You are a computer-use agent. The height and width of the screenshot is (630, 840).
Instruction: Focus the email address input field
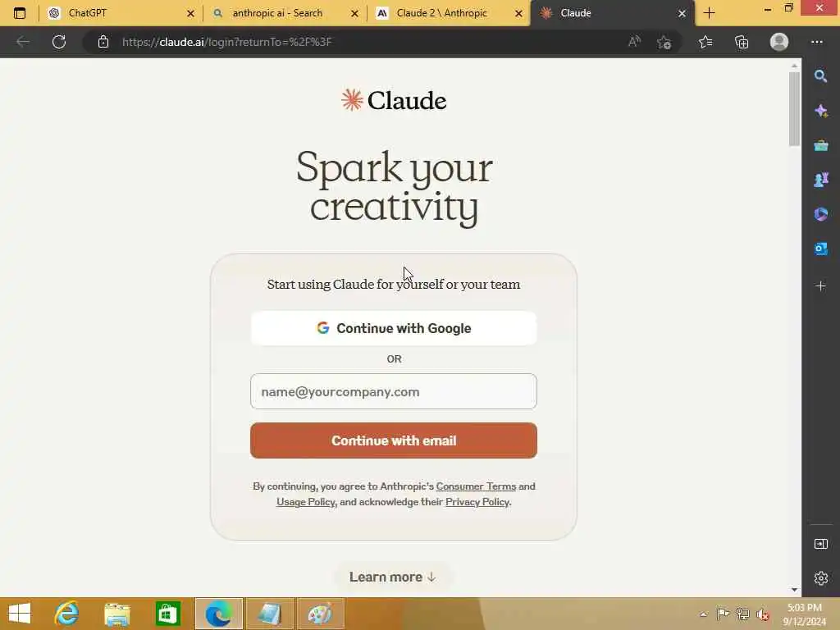pyautogui.click(x=394, y=391)
